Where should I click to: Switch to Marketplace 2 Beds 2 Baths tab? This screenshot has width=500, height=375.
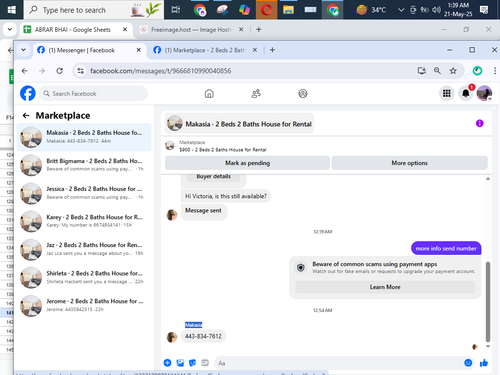coord(205,50)
